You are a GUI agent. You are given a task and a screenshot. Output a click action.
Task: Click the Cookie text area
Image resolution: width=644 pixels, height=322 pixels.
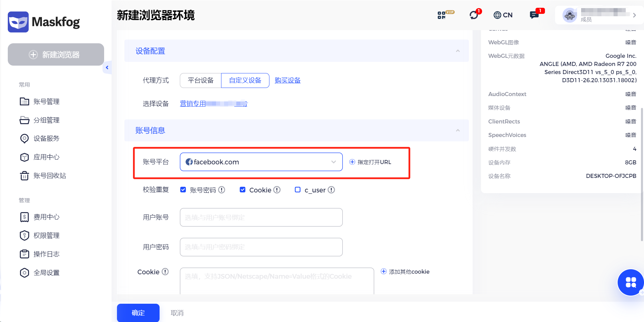pyautogui.click(x=277, y=281)
